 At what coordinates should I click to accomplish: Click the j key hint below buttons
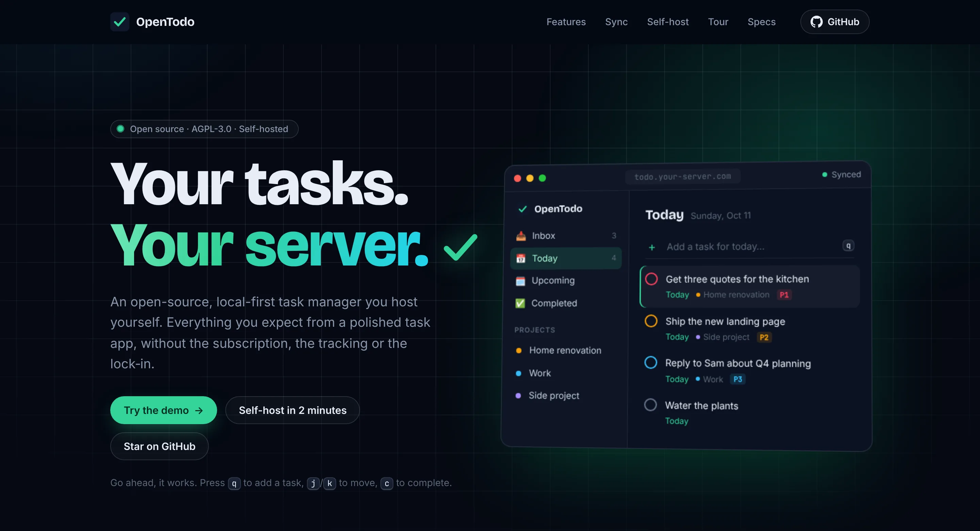[313, 483]
